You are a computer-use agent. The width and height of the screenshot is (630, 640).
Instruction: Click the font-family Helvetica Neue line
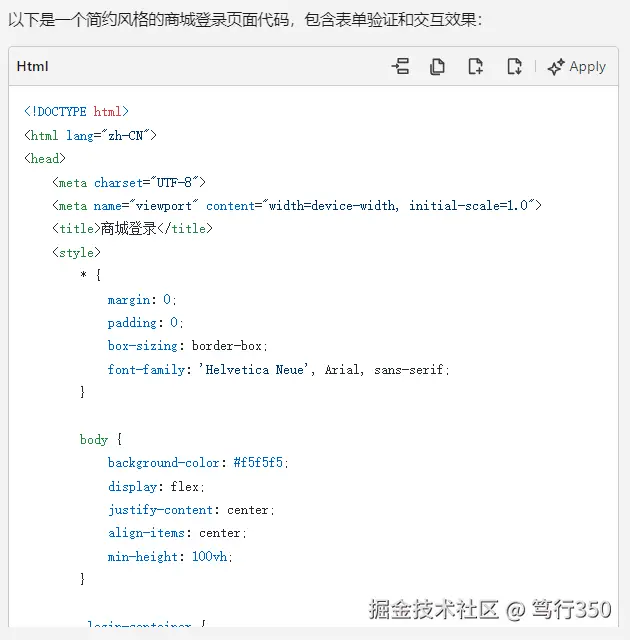click(278, 369)
